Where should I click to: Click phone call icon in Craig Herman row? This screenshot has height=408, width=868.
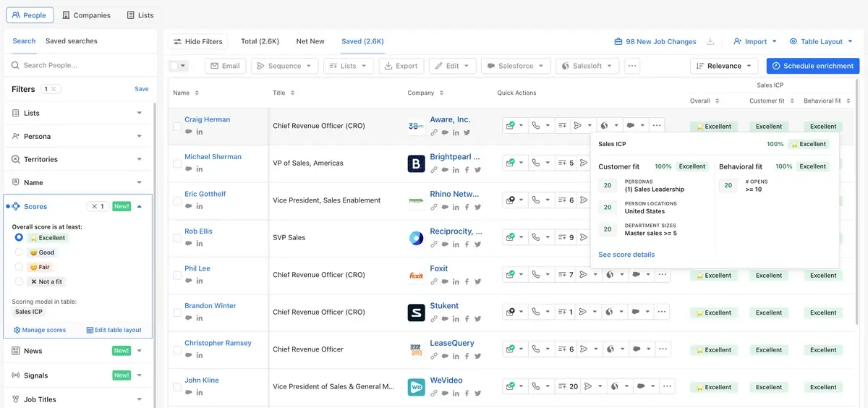536,126
